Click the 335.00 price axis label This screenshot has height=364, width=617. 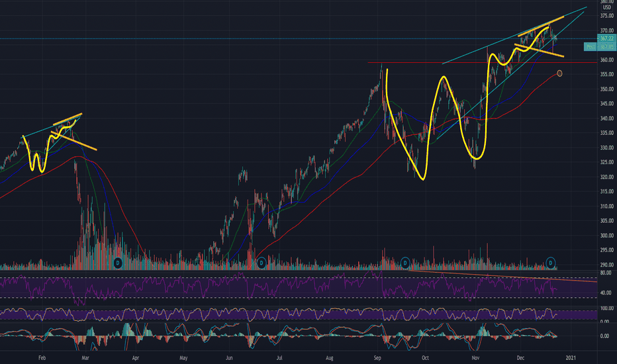pos(607,133)
